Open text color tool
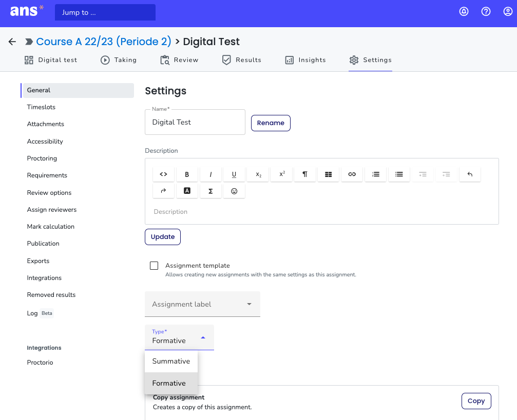 (x=187, y=191)
